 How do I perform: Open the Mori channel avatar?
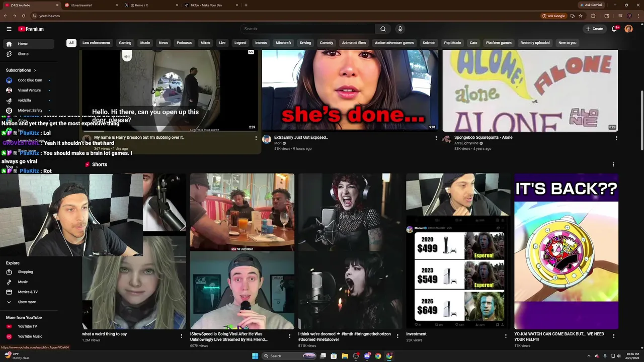click(267, 139)
